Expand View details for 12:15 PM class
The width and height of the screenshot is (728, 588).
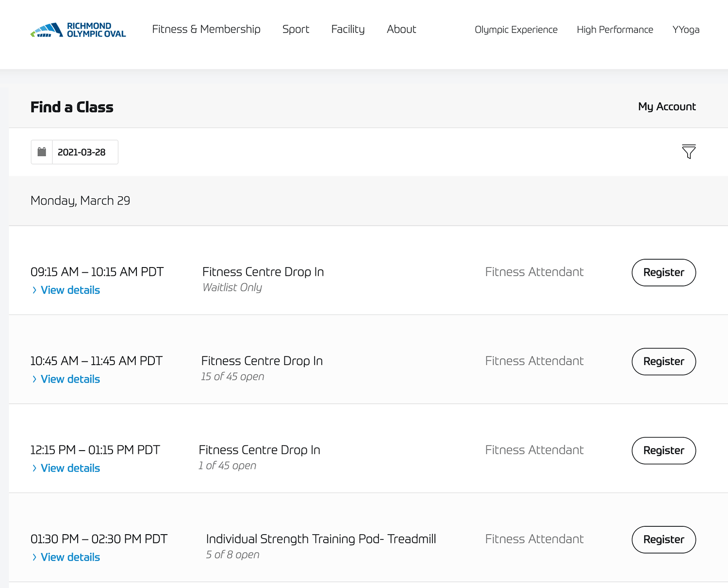pyautogui.click(x=70, y=468)
